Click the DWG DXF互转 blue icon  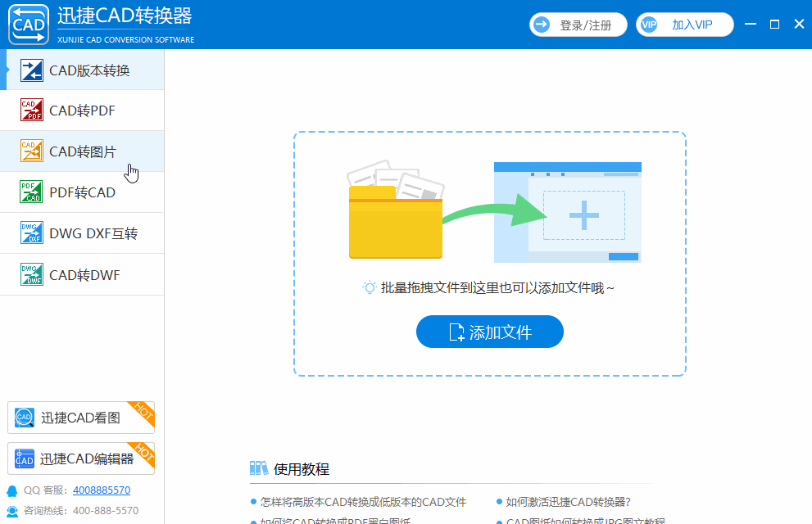32,233
